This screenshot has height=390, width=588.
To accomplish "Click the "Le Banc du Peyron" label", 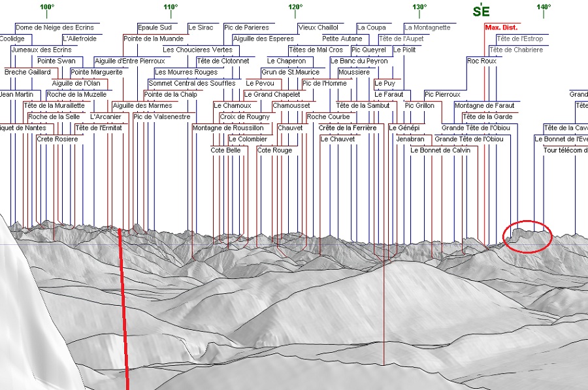I will [359, 61].
